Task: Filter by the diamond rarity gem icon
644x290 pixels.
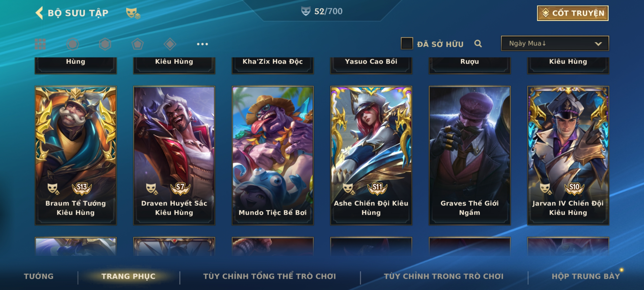Action: pos(170,44)
